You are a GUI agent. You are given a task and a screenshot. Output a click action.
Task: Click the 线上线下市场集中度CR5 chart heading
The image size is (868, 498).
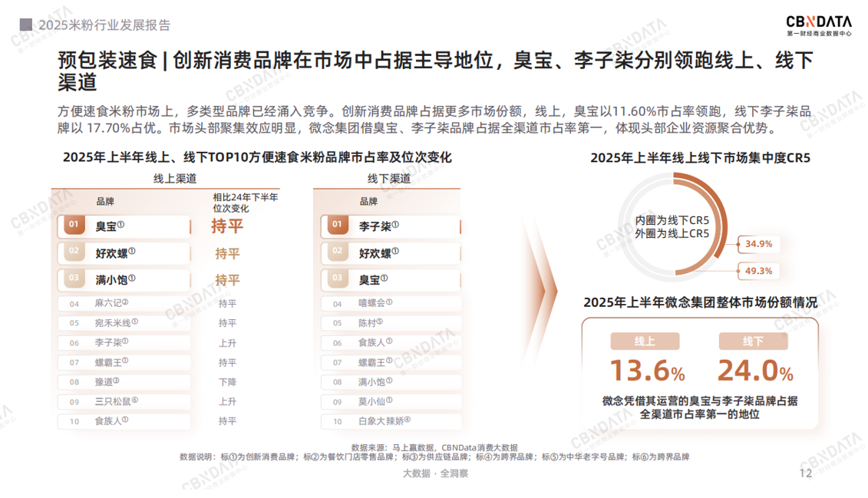700,158
